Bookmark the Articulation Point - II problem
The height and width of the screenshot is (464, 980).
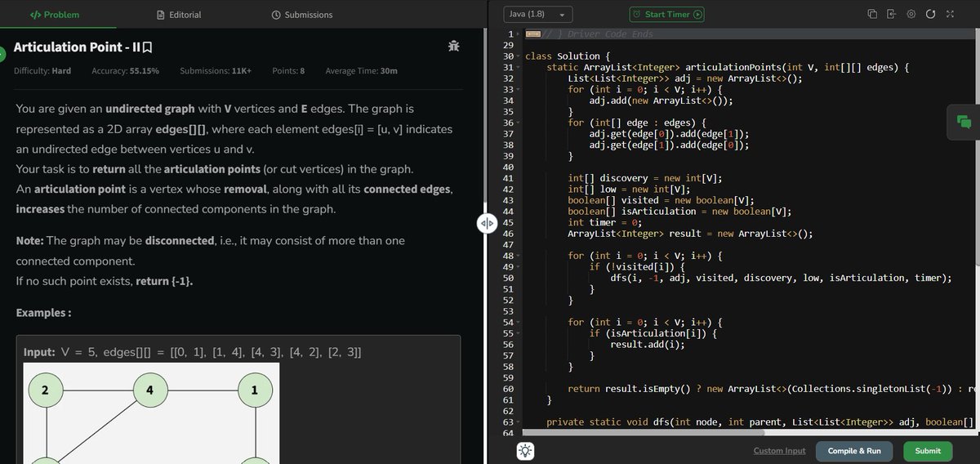[147, 48]
